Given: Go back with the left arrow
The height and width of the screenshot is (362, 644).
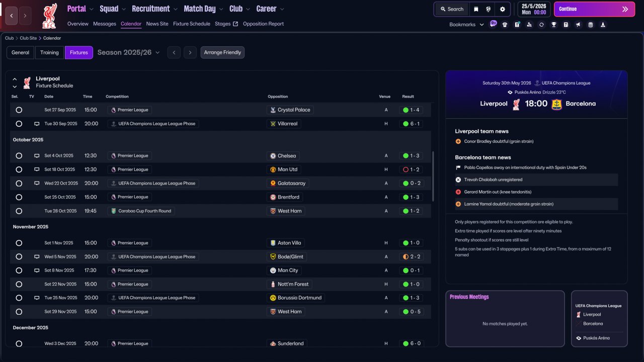Looking at the screenshot, I should (x=12, y=16).
